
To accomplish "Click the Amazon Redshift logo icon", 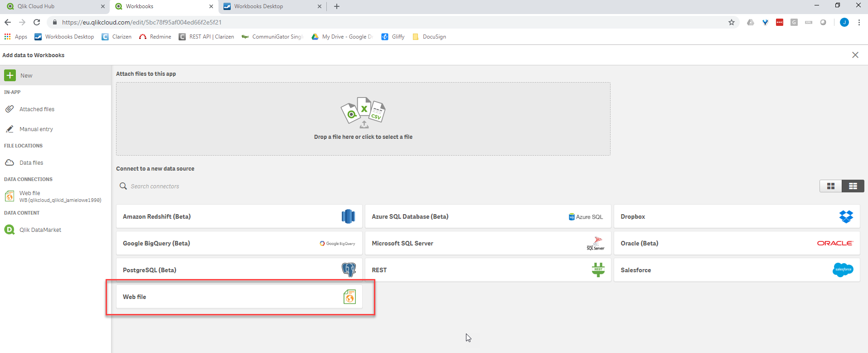I will pos(348,216).
